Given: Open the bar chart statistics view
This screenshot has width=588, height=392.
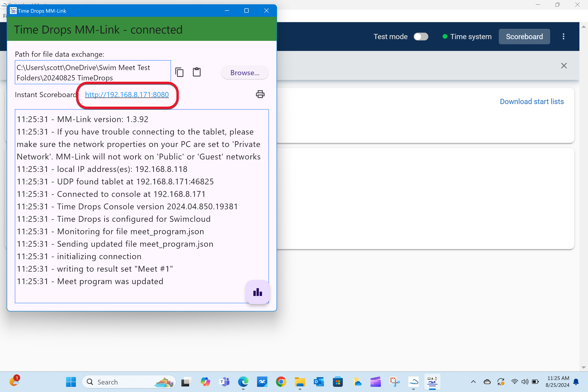Looking at the screenshot, I should point(257,292).
